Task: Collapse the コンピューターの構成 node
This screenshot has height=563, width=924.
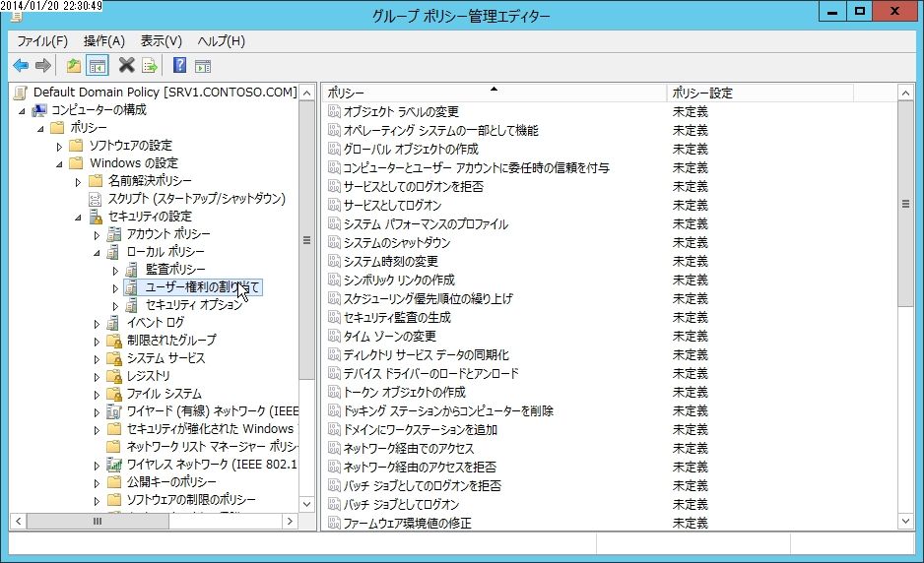Action: tap(23, 110)
